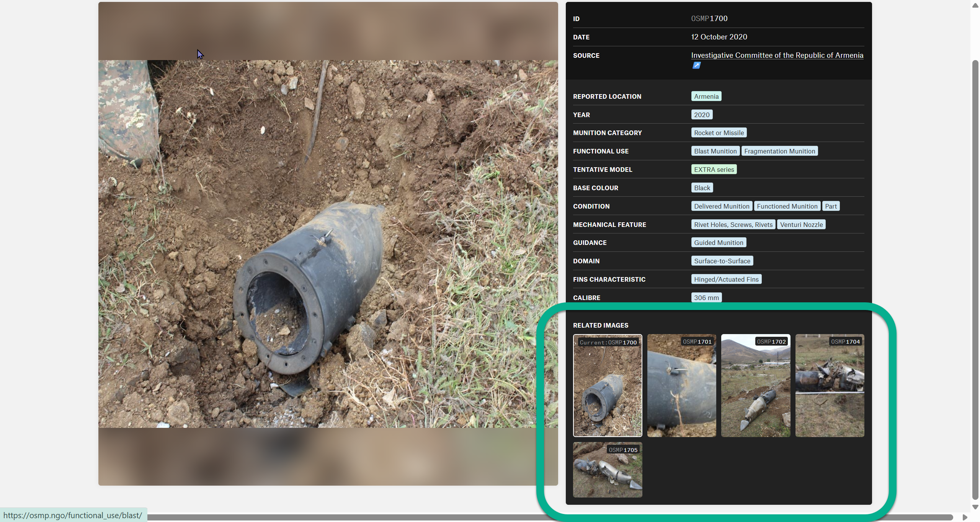
Task: Open related image OSMP1702 thumbnail
Action: point(755,386)
